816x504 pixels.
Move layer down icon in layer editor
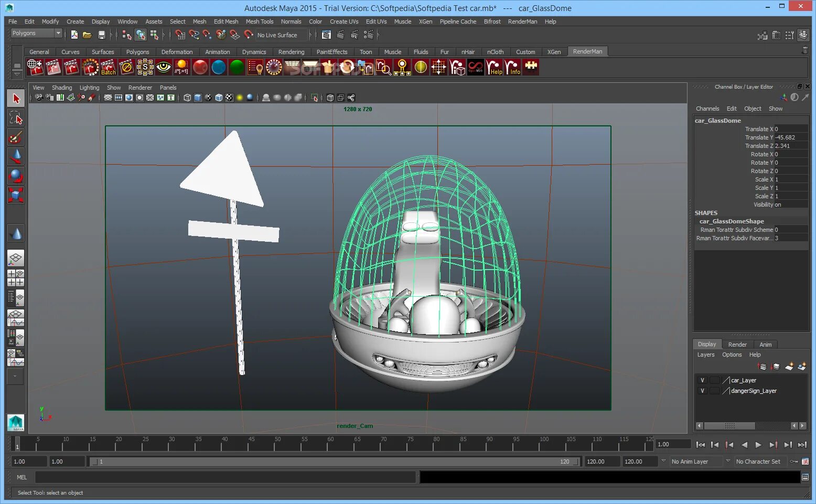(x=776, y=367)
